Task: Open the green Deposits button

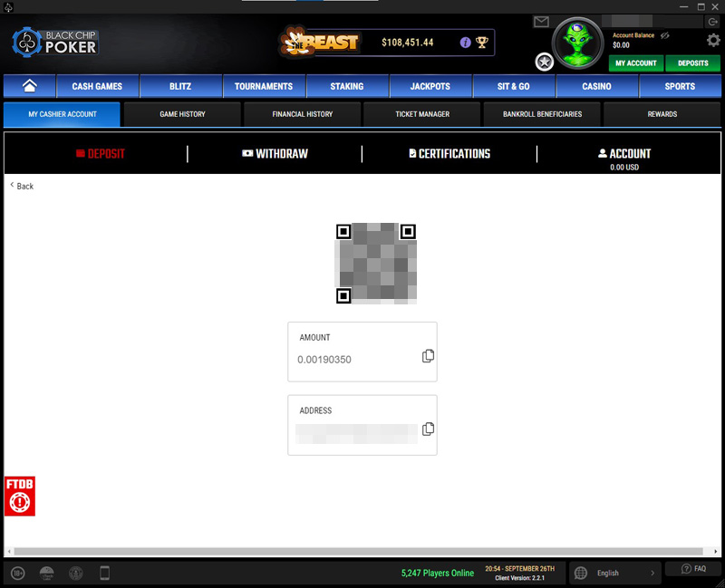Action: (692, 63)
